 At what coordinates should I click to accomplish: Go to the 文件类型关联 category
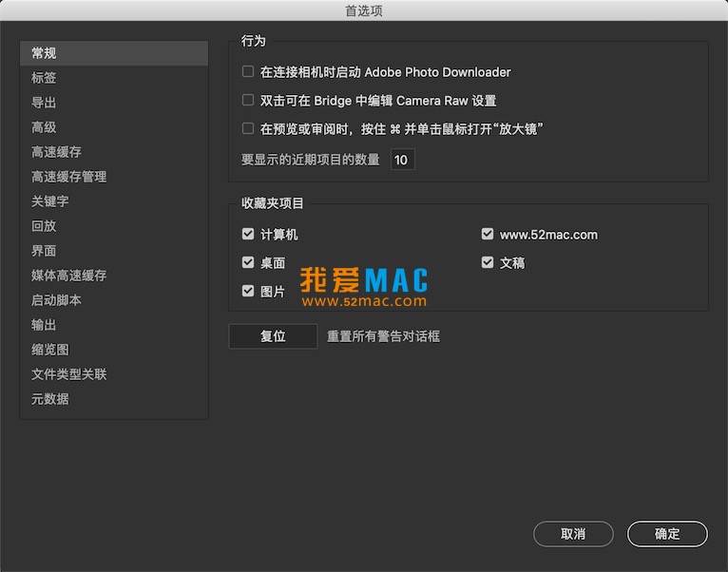coord(114,374)
